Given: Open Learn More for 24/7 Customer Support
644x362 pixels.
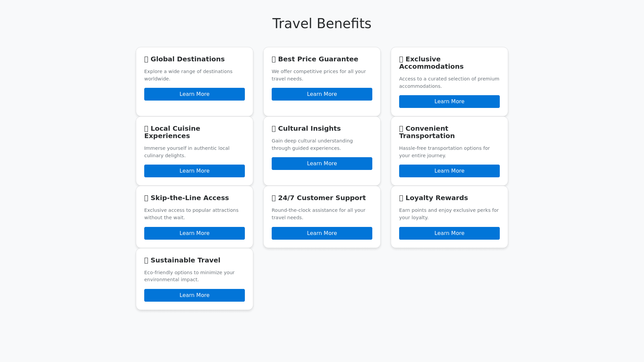Looking at the screenshot, I should pos(322,233).
